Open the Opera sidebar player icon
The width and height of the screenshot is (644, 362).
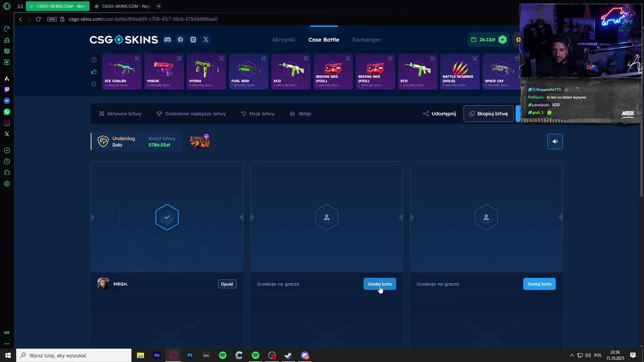[7, 150]
